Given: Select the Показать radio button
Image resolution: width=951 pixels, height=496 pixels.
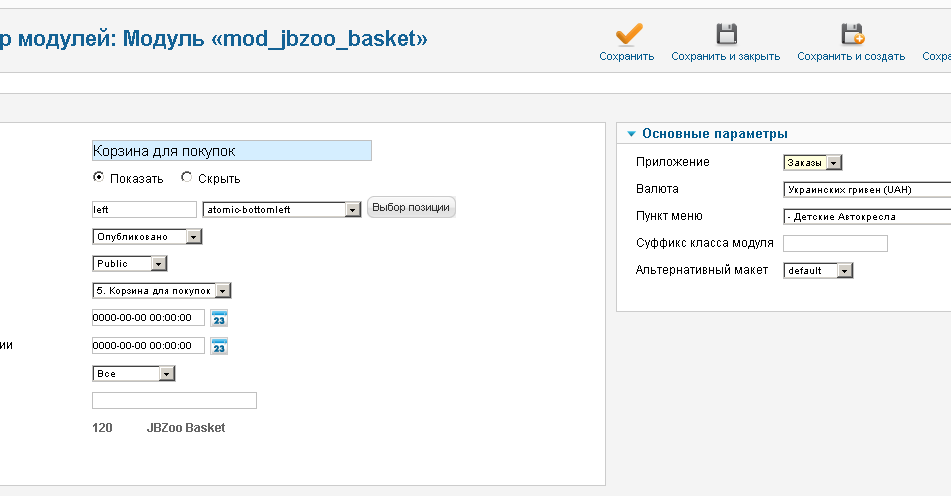Looking at the screenshot, I should (98, 178).
